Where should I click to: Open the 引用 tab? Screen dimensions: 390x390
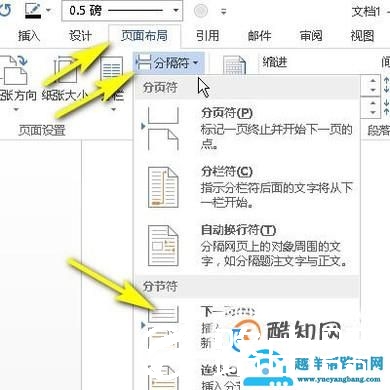tap(207, 35)
